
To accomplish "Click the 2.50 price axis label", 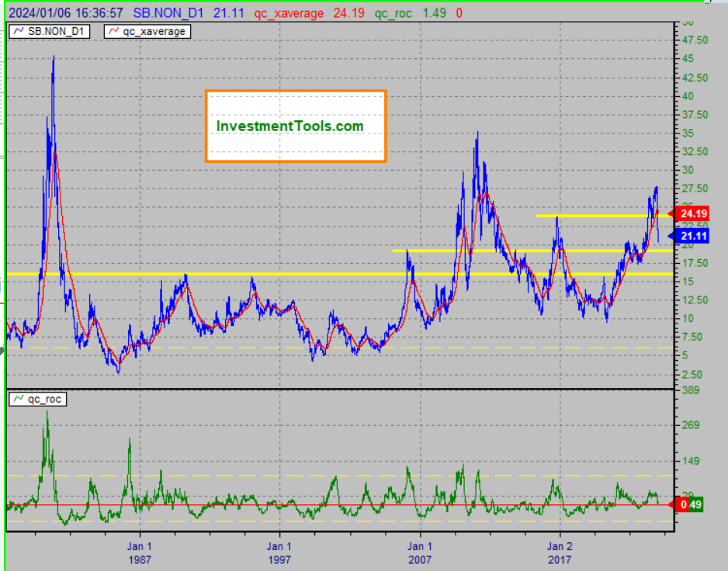I will [x=692, y=375].
